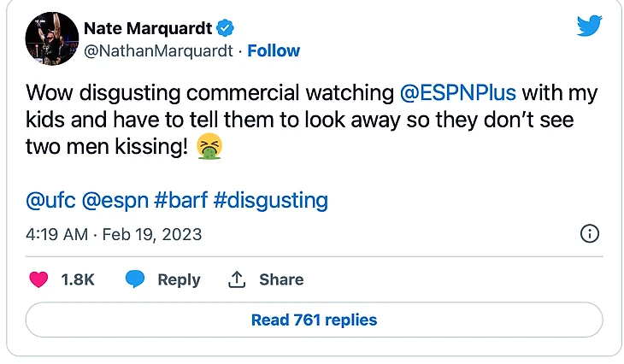
Task: Click the Twitter bird logo
Action: (x=589, y=26)
